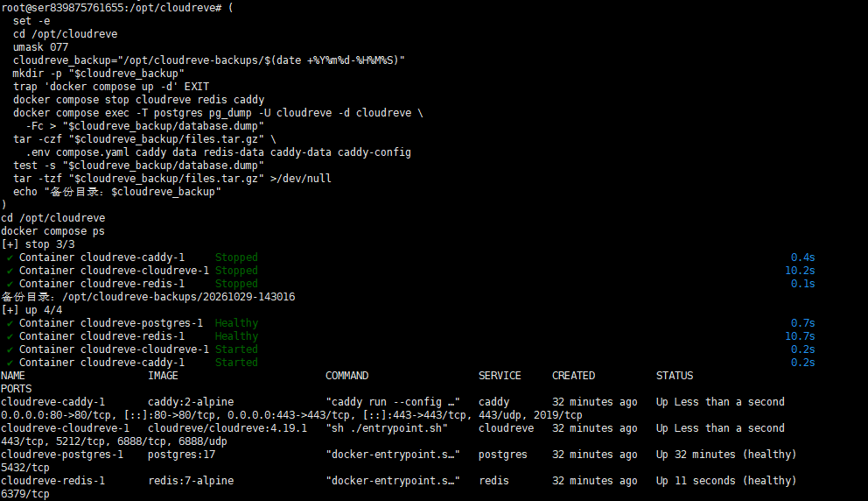The height and width of the screenshot is (501, 868).
Task: Click the 'set -e' line
Action: pos(31,21)
